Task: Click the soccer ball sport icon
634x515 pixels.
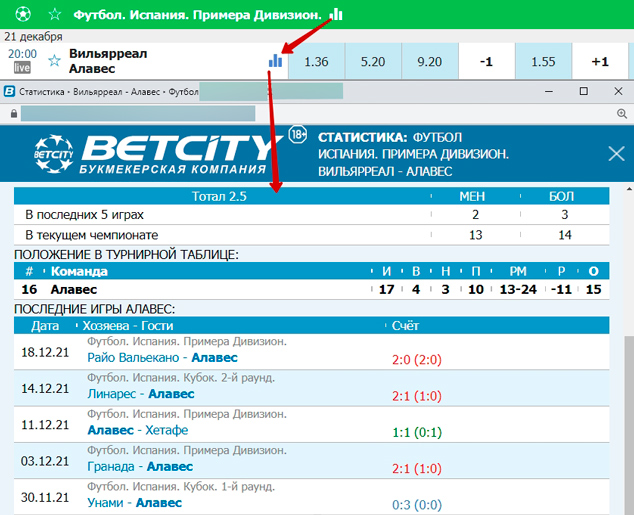Action: pos(23,15)
